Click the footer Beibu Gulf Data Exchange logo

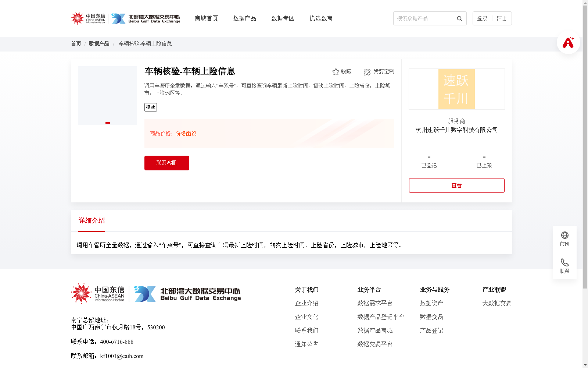[187, 294]
